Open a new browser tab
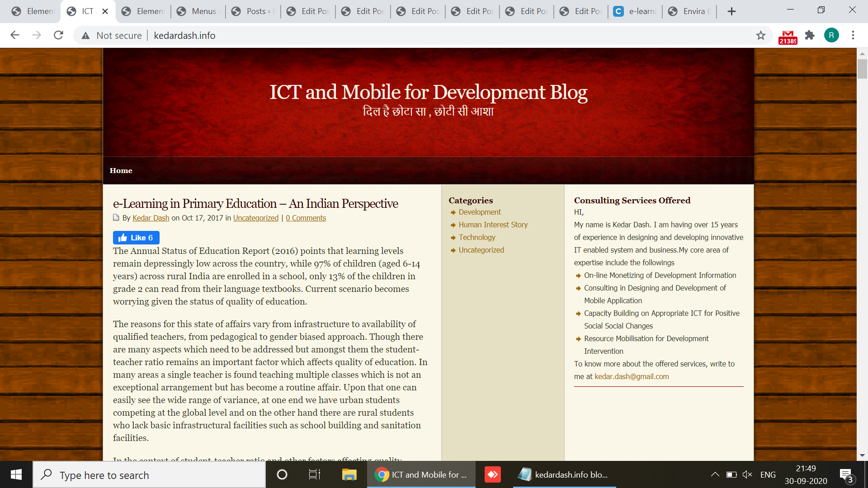 click(731, 11)
